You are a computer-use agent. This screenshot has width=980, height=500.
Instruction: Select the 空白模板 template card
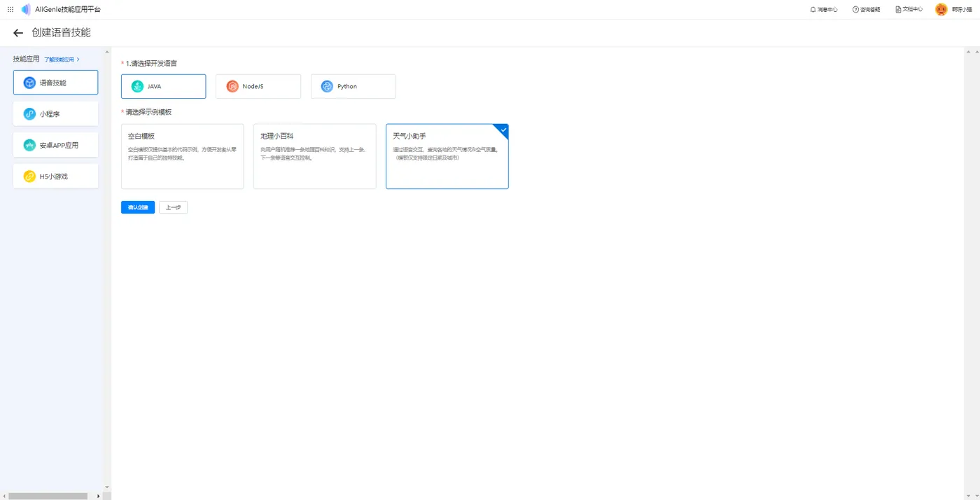pos(182,156)
